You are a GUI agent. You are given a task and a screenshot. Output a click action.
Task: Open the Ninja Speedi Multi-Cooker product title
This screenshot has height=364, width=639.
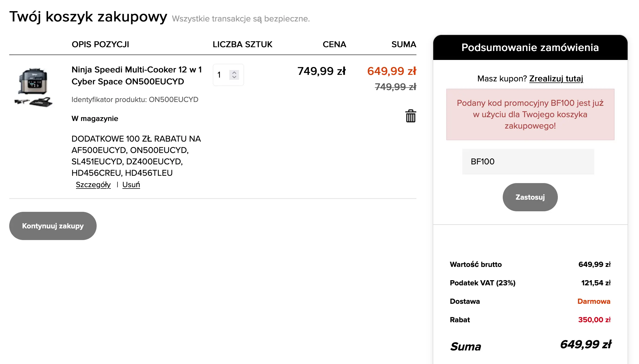[x=136, y=75]
